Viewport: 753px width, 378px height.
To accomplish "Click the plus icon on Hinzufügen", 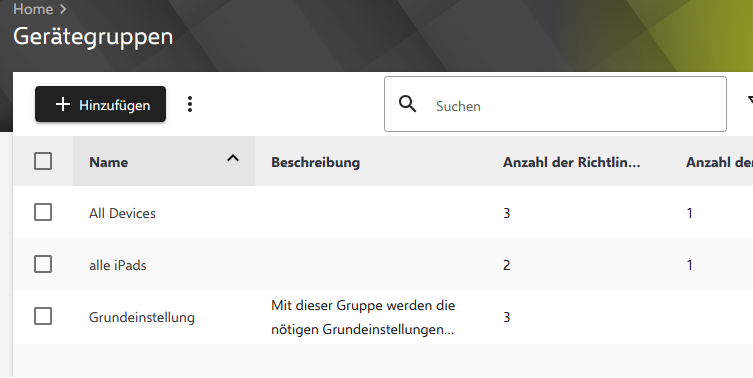I will [63, 104].
